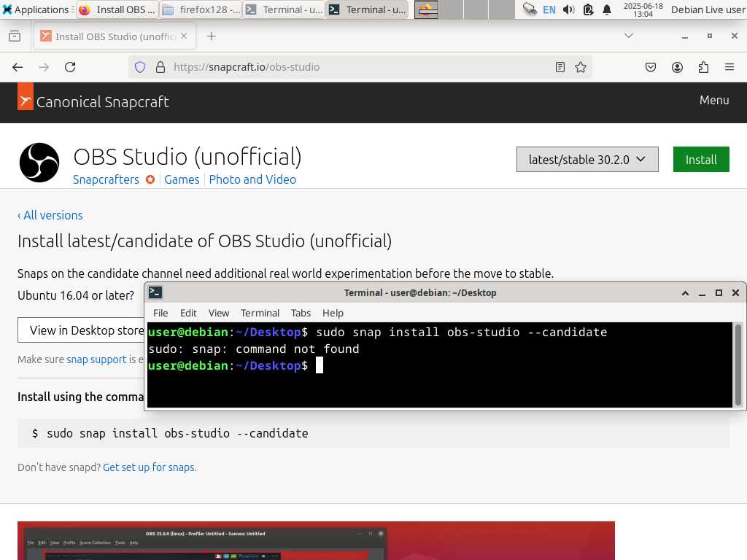Reload the current page
The image size is (747, 560).
click(x=70, y=67)
